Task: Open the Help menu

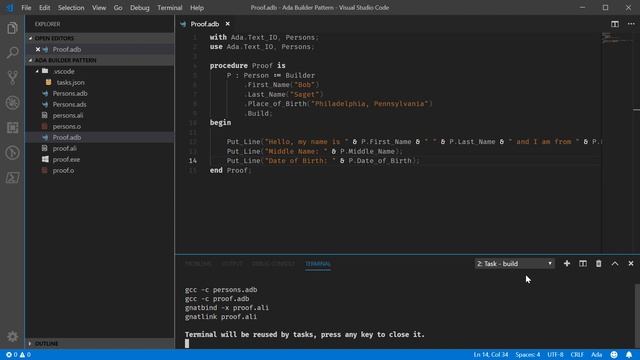Action: 197,8
